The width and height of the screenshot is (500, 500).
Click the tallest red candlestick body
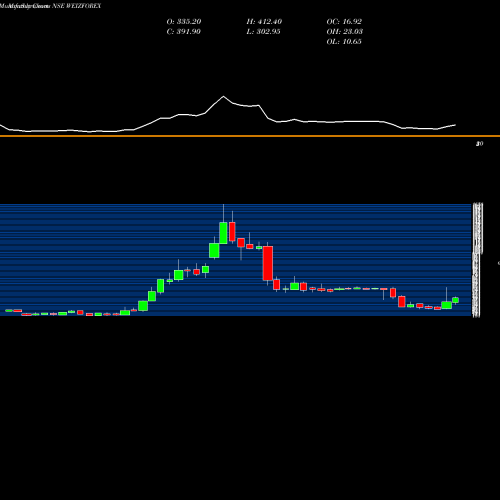268,263
